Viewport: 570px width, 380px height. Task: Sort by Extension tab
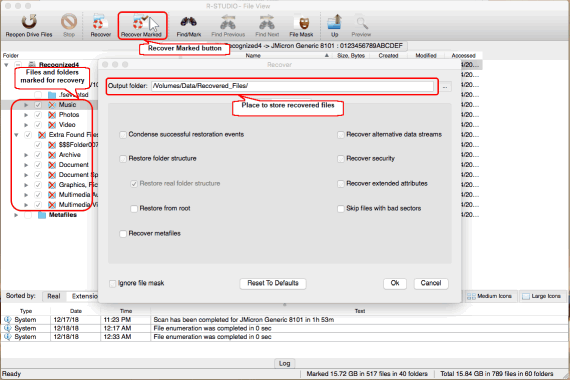pyautogui.click(x=82, y=296)
